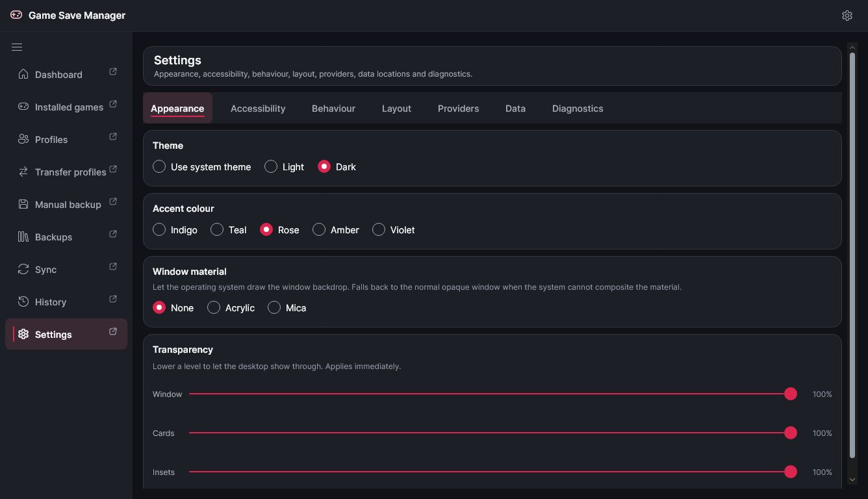Click the Game Save Manager title
Image resolution: width=868 pixels, height=499 pixels.
click(77, 16)
